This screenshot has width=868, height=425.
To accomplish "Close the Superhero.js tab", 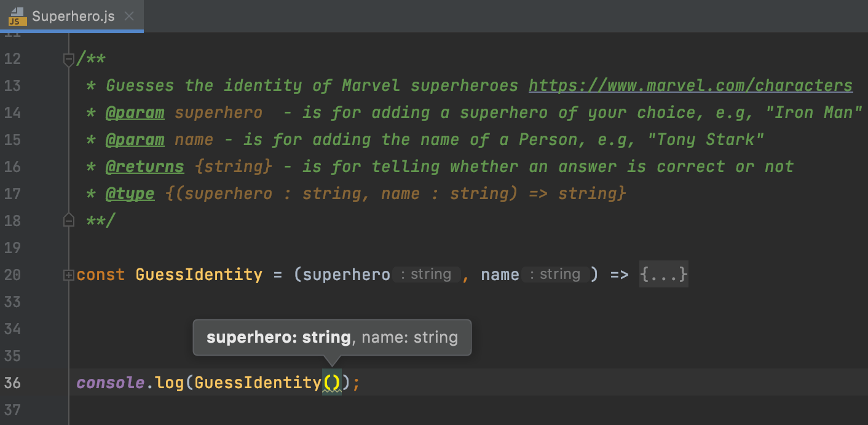I will (128, 17).
